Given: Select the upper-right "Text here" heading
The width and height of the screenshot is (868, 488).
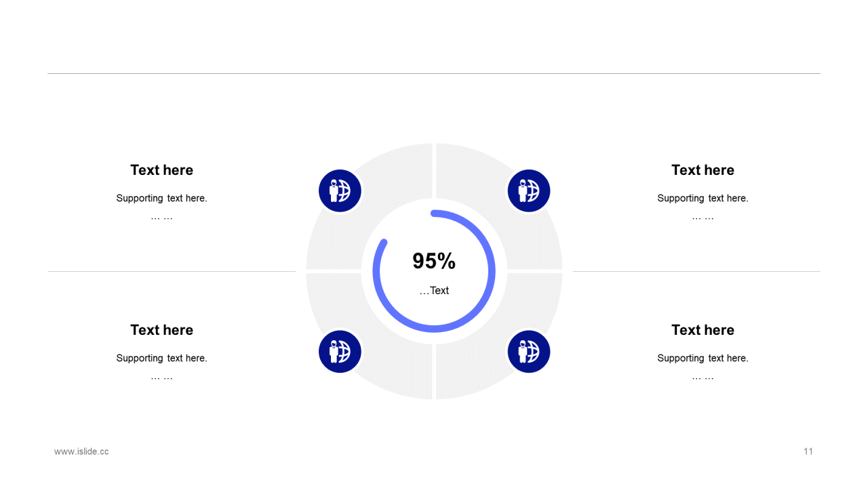Looking at the screenshot, I should (703, 170).
